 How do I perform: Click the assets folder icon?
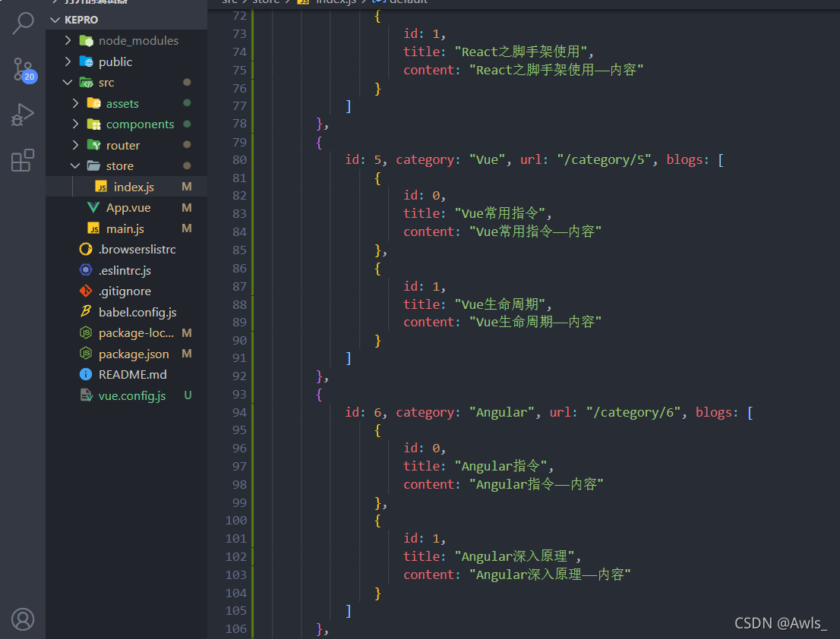pyautogui.click(x=93, y=103)
